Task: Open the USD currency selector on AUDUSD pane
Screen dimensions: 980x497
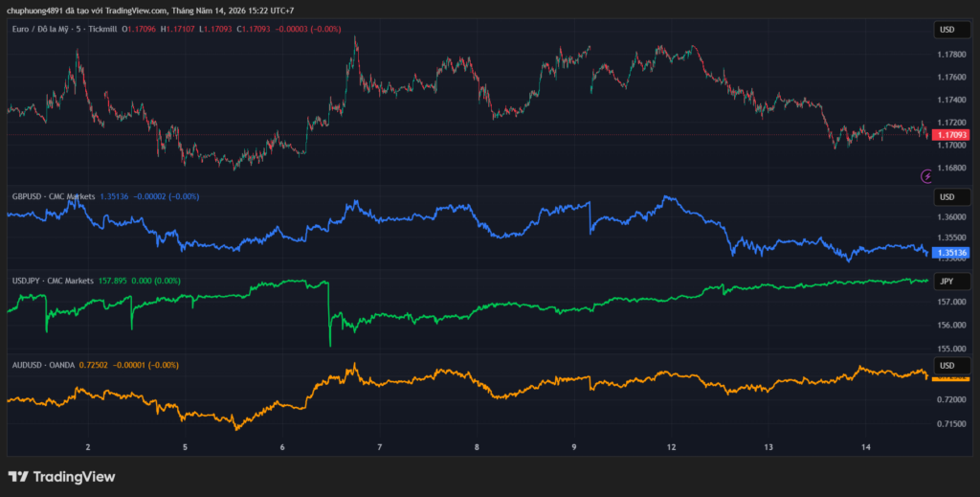Action: [952, 365]
